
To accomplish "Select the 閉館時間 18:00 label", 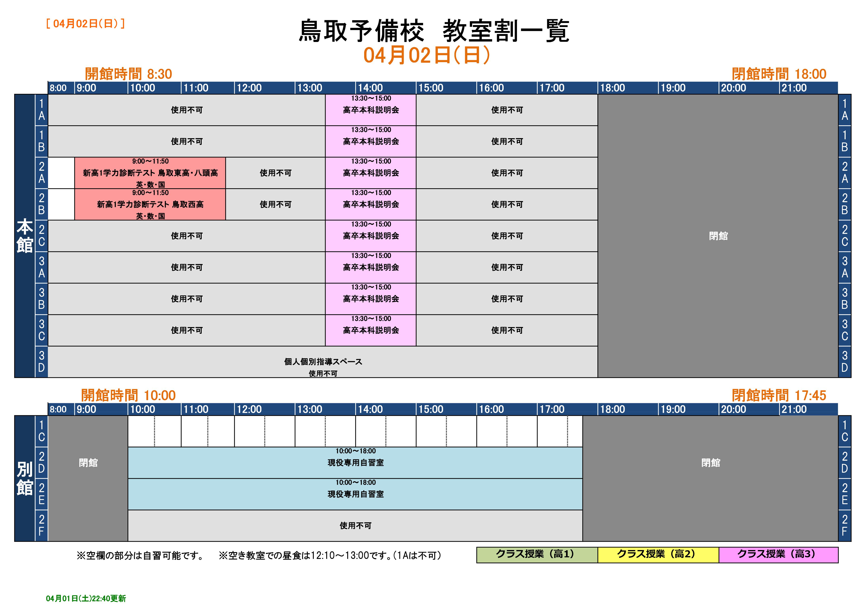I will tap(779, 74).
